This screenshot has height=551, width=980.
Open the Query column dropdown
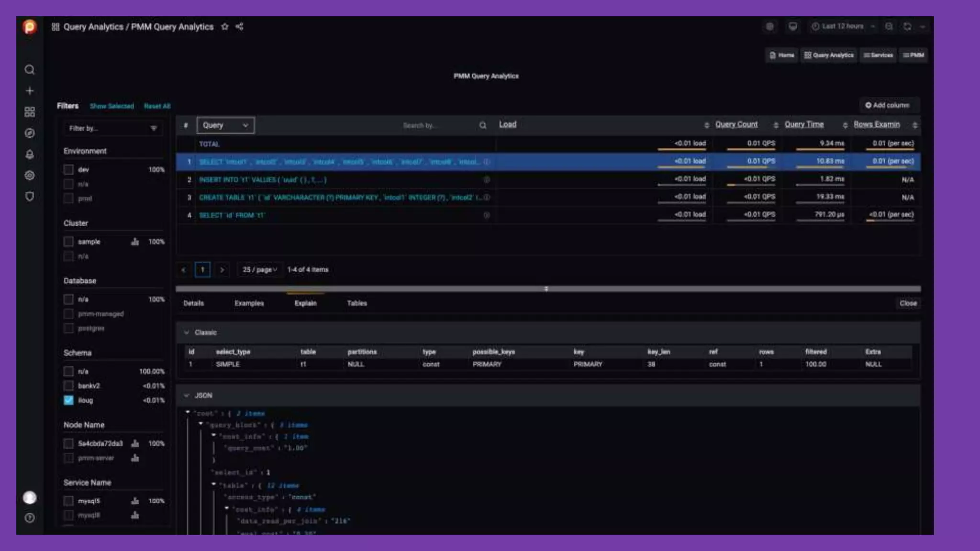(x=225, y=125)
